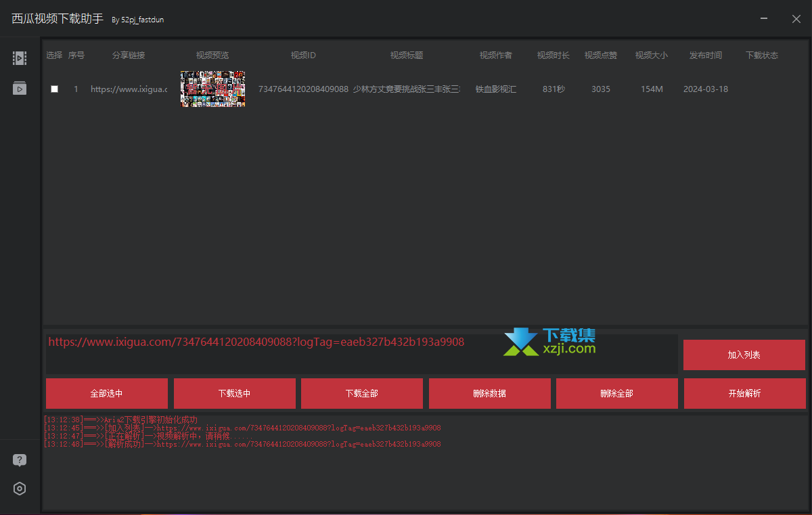Tick the checkbox for video row 1
Viewport: 812px width, 515px height.
(55, 89)
